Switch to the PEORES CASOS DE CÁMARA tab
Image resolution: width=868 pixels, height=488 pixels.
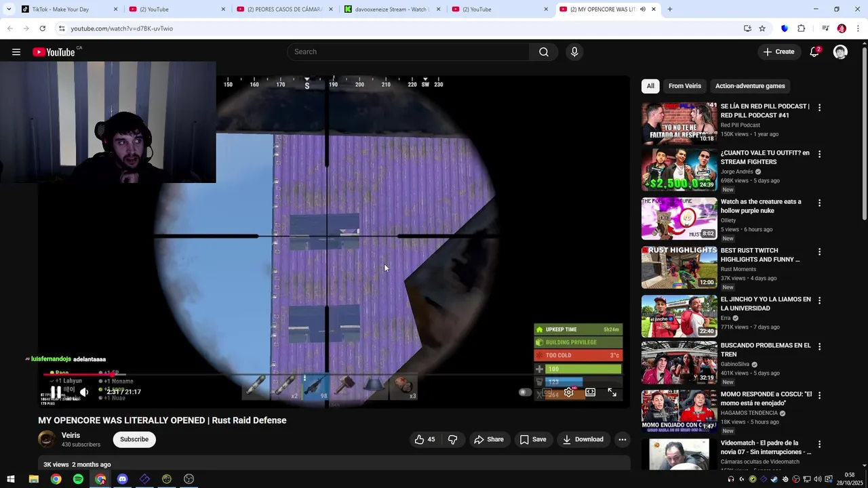pyautogui.click(x=285, y=9)
